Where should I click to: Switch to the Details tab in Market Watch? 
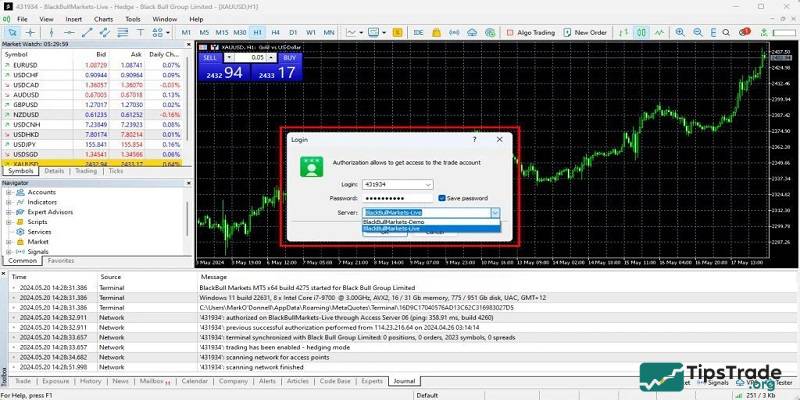pyautogui.click(x=54, y=171)
